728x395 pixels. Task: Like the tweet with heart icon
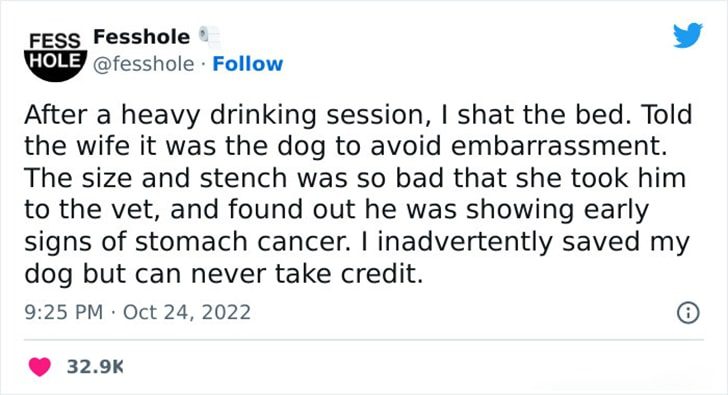tap(40, 367)
